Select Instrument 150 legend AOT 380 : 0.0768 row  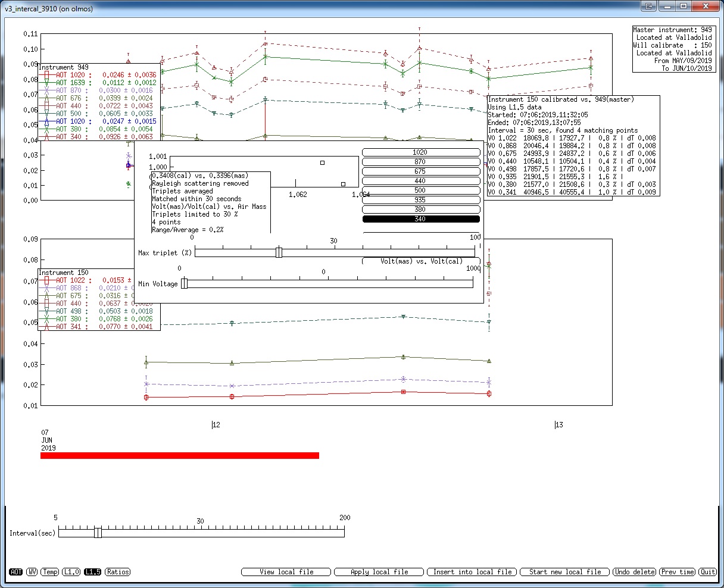point(96,319)
